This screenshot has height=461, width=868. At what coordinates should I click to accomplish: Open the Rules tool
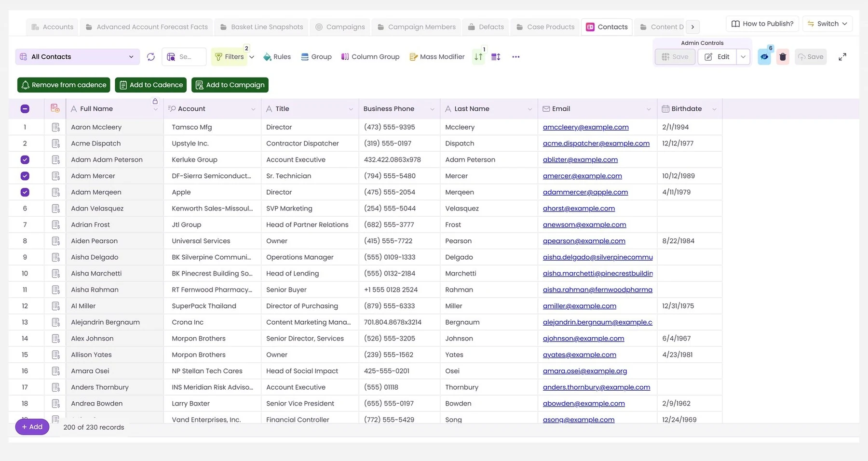[277, 57]
